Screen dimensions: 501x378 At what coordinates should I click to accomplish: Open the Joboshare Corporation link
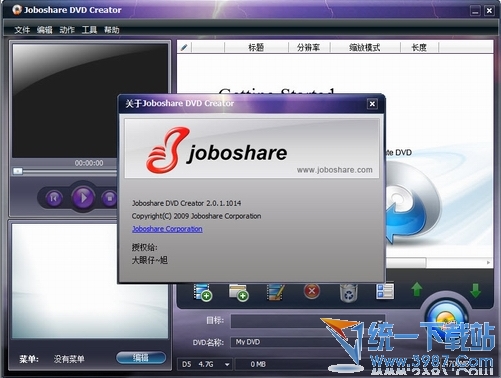pyautogui.click(x=167, y=229)
